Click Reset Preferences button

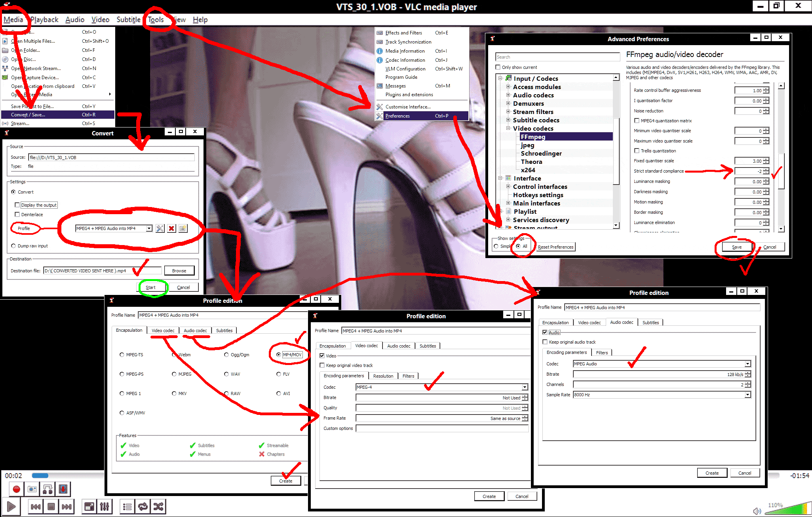(555, 247)
